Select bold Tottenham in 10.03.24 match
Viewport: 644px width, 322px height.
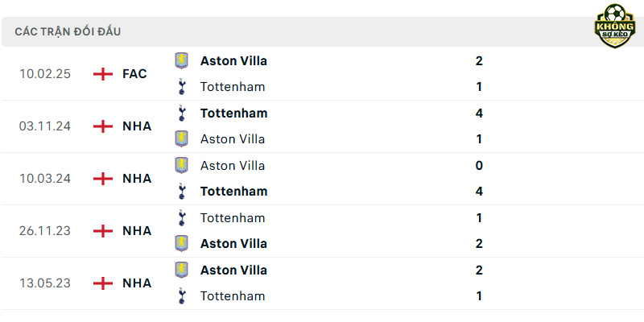(233, 192)
